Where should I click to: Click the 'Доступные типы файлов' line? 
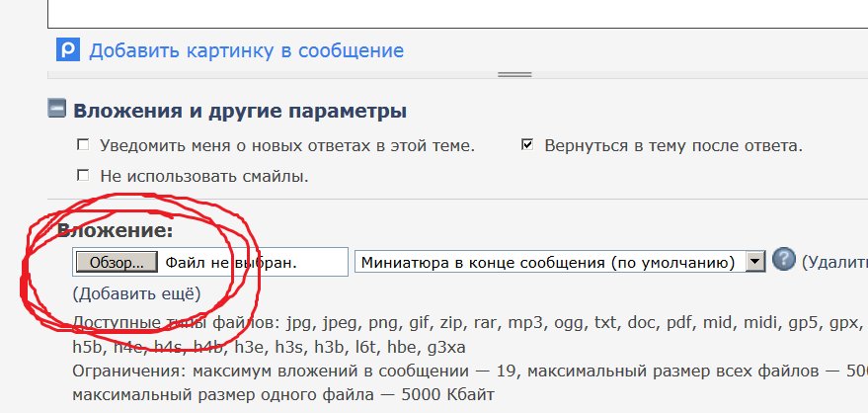(470, 322)
